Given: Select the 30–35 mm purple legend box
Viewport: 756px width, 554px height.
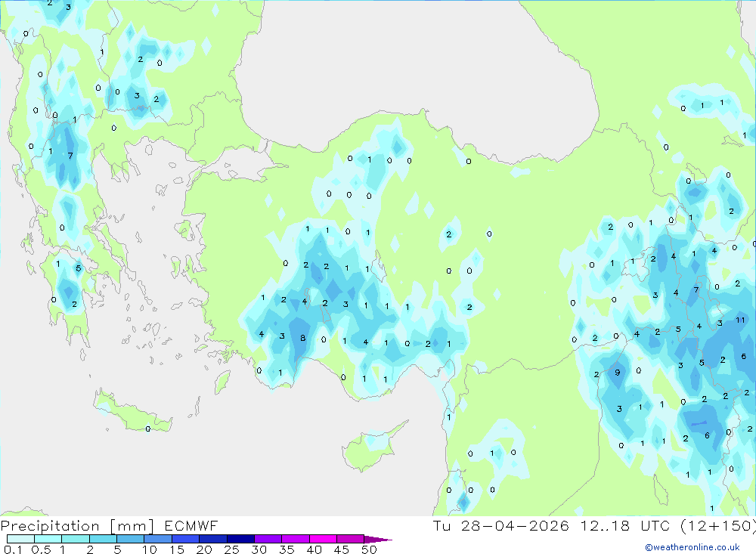Looking at the screenshot, I should click(268, 539).
